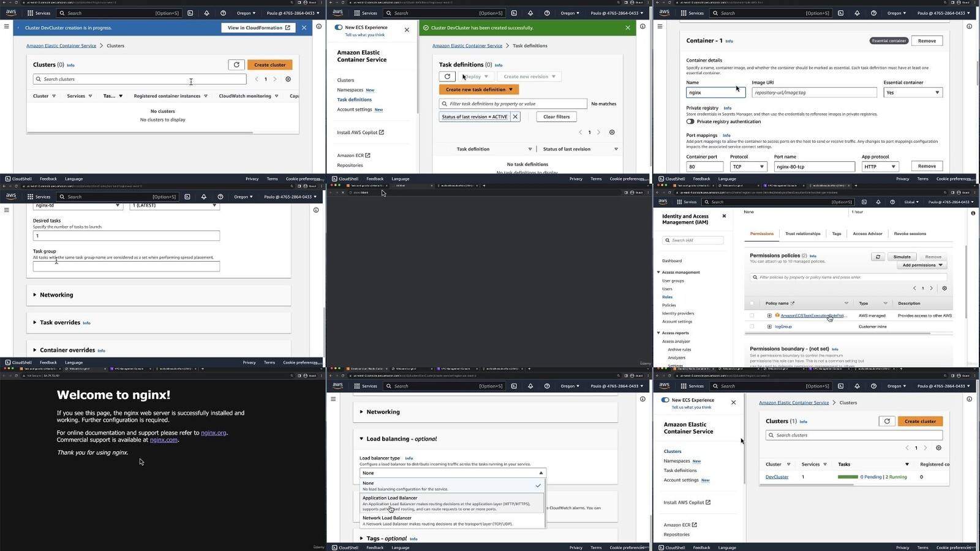
Task: Open settings gear in IAM Permissions policies
Action: coord(944,288)
